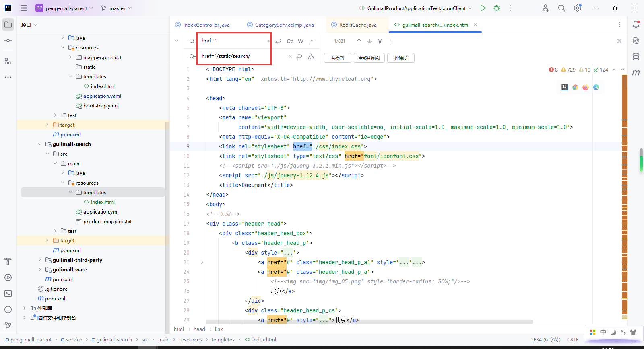Insert new line in search field

click(279, 41)
